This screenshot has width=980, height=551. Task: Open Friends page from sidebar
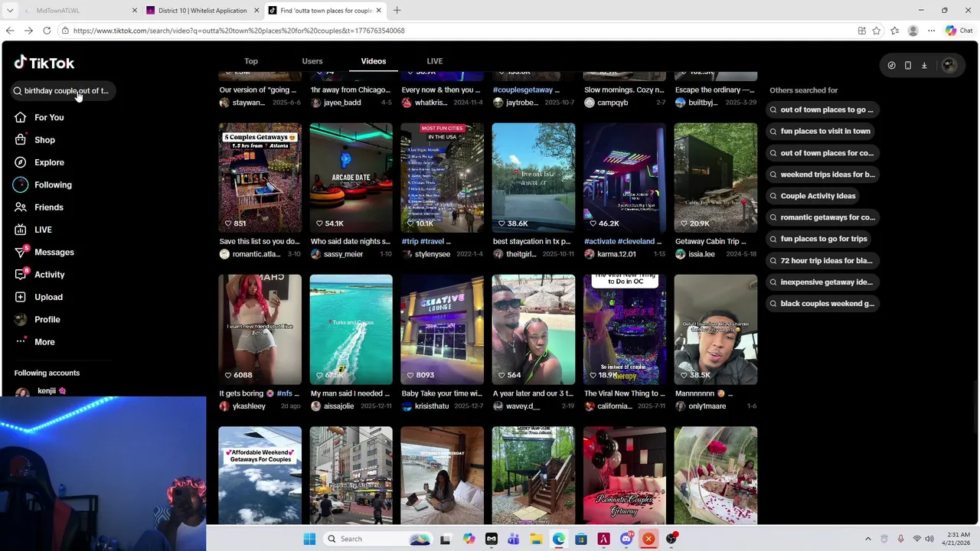click(x=39, y=207)
